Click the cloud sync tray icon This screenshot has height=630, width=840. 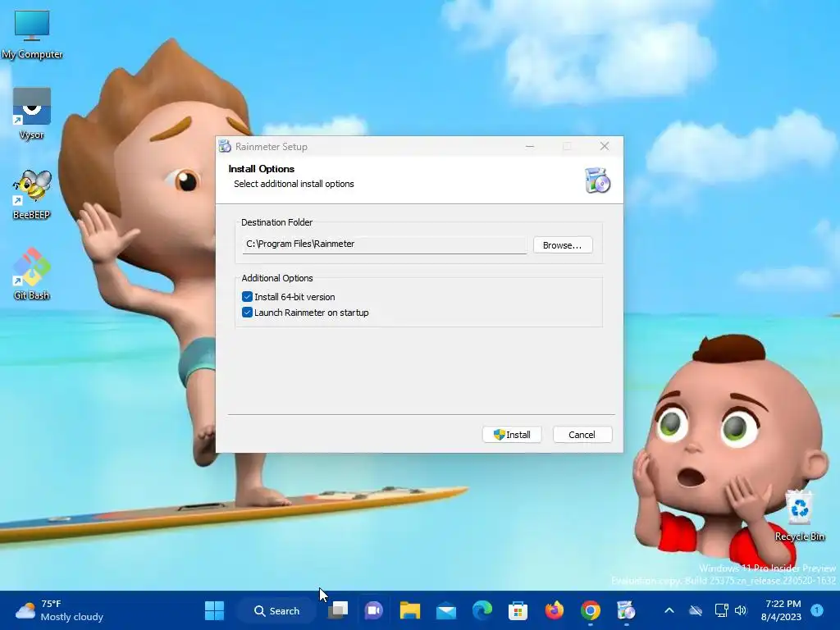[x=696, y=610]
